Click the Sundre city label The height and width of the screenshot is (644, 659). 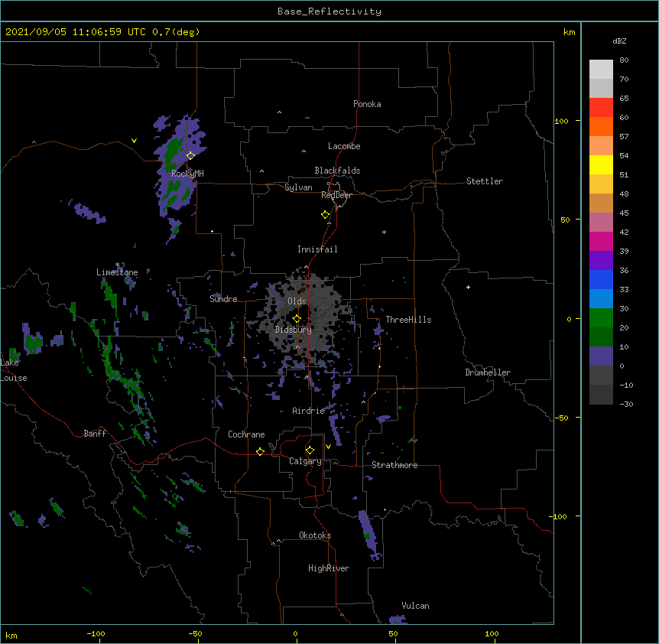[223, 299]
